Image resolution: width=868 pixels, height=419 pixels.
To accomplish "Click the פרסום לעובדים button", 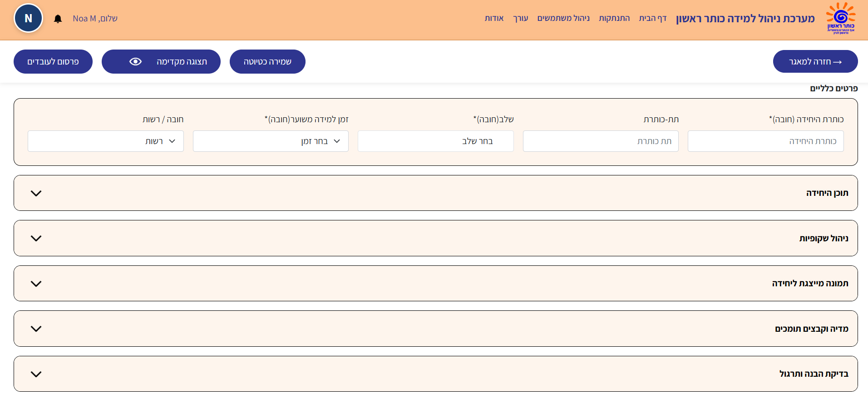I will coord(53,62).
